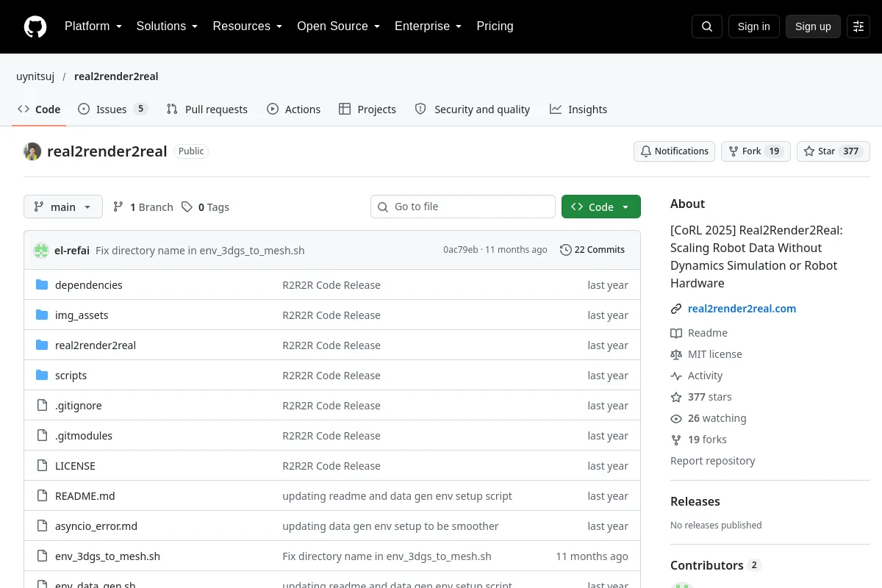The width and height of the screenshot is (882, 588).
Task: View the 22 Commits history
Action: tap(592, 250)
